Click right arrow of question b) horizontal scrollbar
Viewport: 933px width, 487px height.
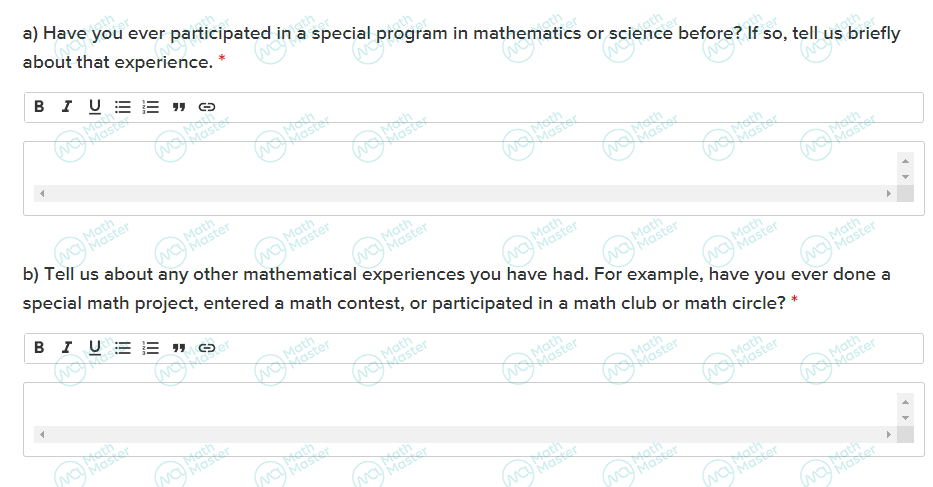point(888,435)
